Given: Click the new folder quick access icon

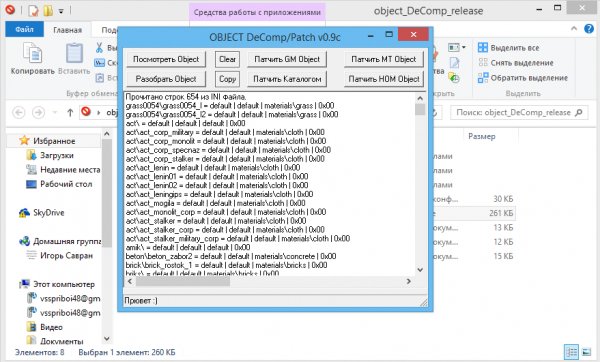Looking at the screenshot, I should (48, 10).
